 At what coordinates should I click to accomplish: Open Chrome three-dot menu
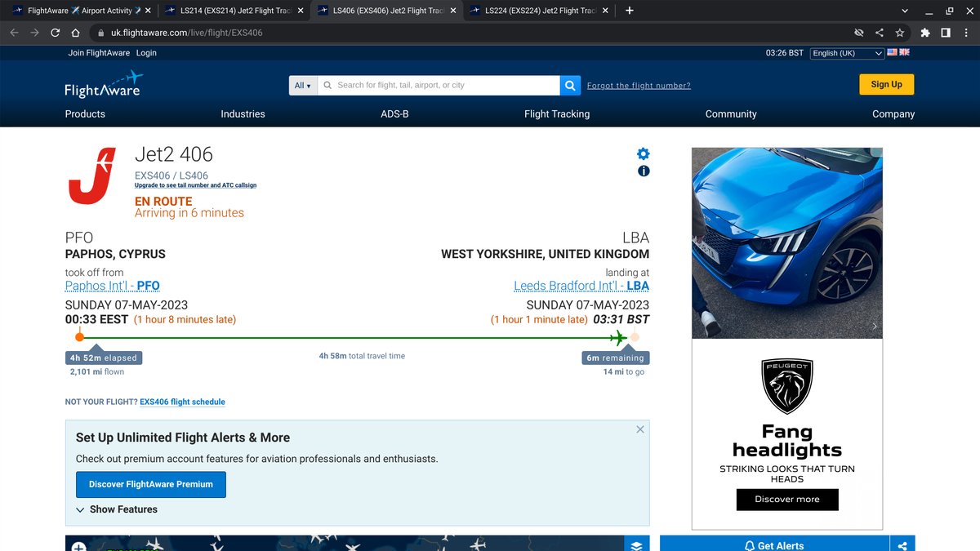(965, 33)
